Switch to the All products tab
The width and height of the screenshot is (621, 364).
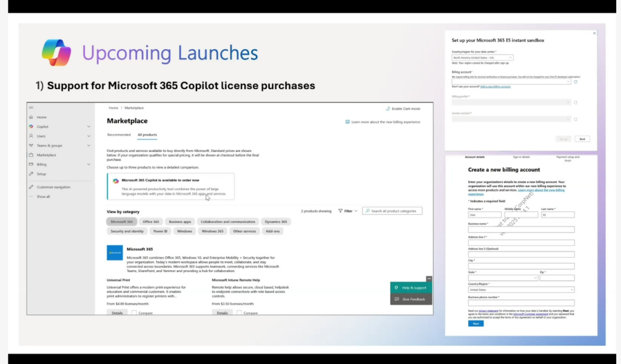147,134
